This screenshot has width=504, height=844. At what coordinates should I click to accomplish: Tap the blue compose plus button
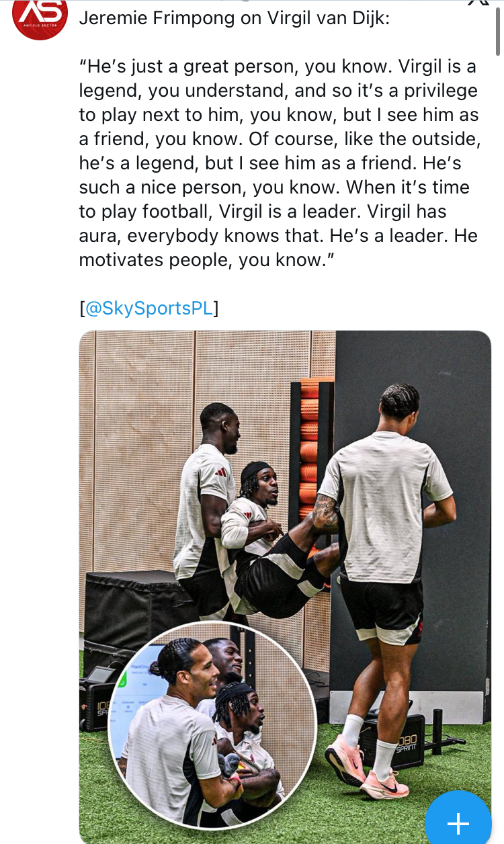point(458,822)
